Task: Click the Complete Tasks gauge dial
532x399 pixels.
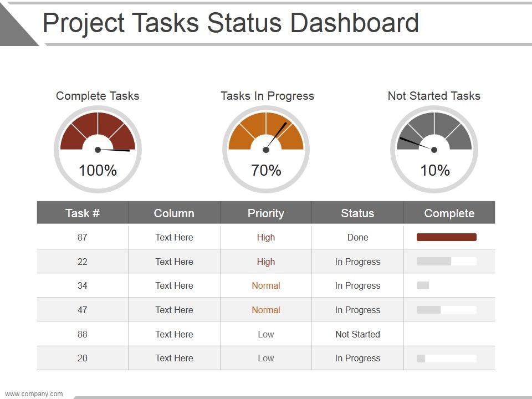Action: (98, 133)
